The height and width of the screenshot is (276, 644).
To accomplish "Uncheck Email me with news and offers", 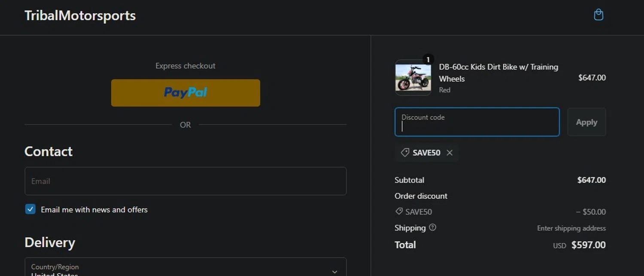I will [x=30, y=209].
